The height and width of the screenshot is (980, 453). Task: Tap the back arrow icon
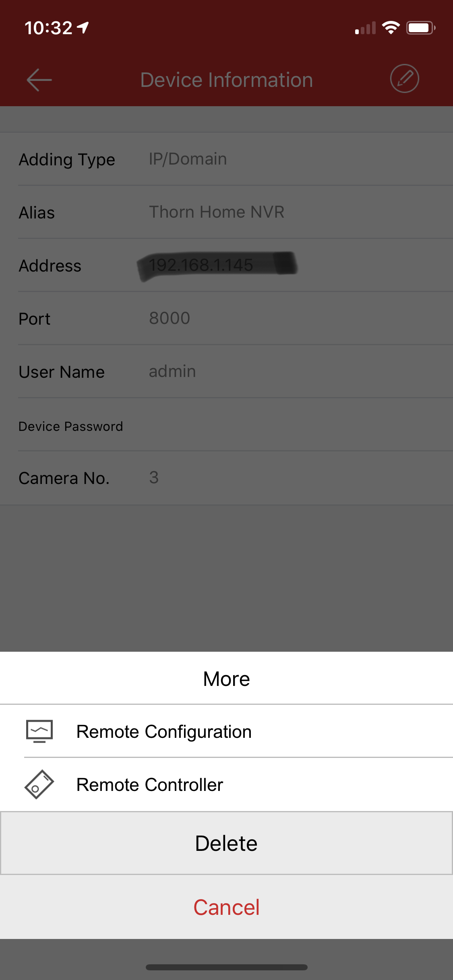pyautogui.click(x=39, y=80)
